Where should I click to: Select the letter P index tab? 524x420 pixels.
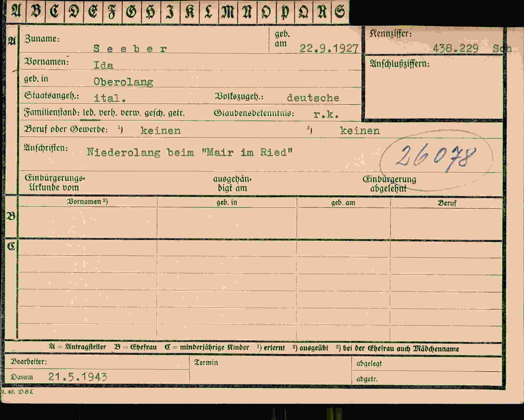point(285,12)
